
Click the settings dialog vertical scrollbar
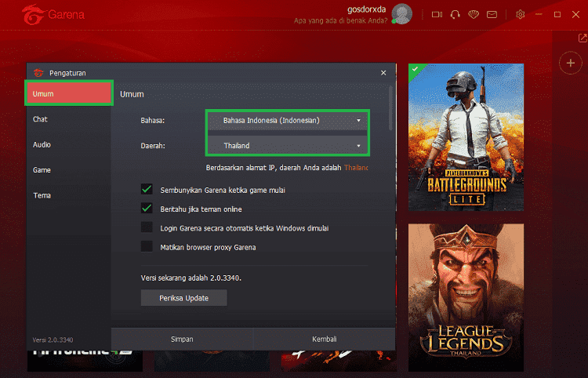(x=390, y=108)
